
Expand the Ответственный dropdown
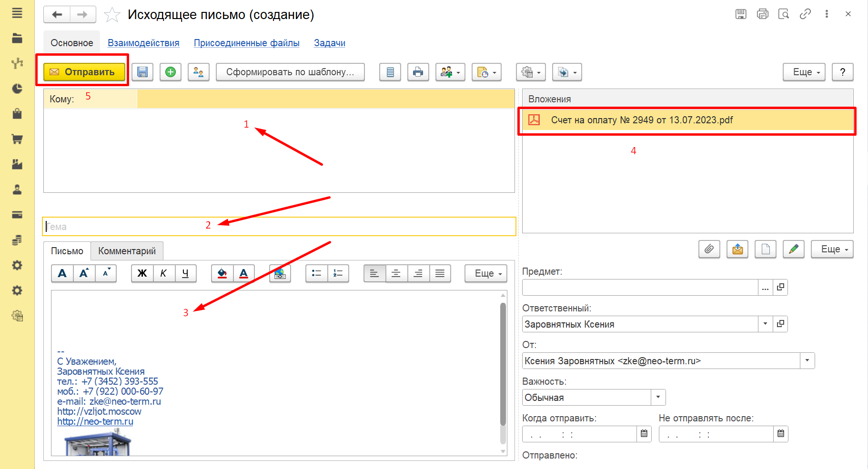tap(765, 324)
